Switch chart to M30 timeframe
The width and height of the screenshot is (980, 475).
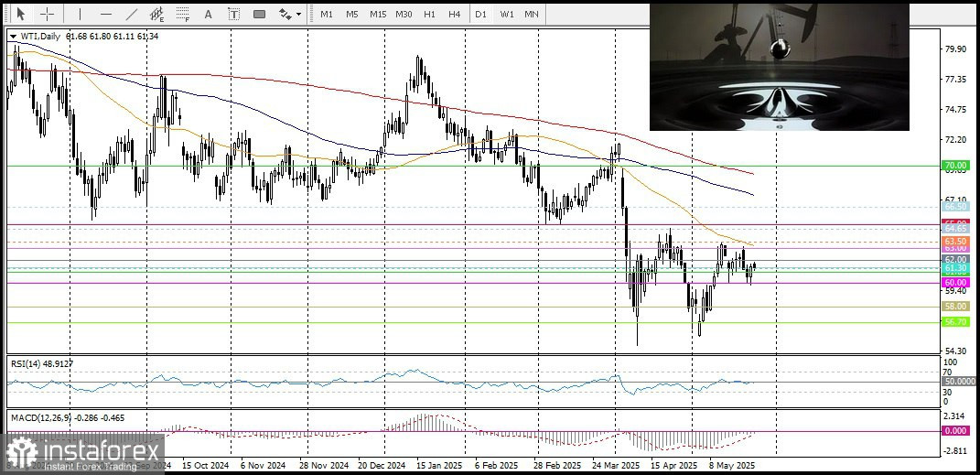coord(404,14)
